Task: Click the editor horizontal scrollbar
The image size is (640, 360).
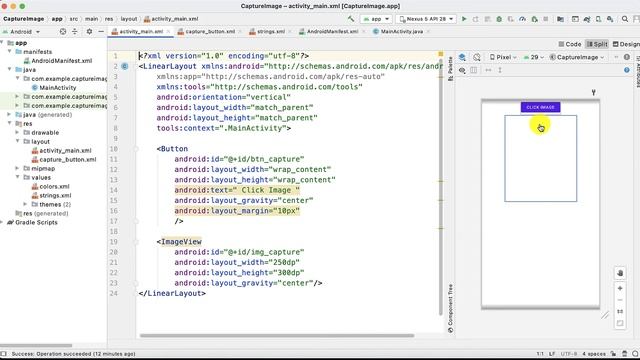Action: point(277,336)
